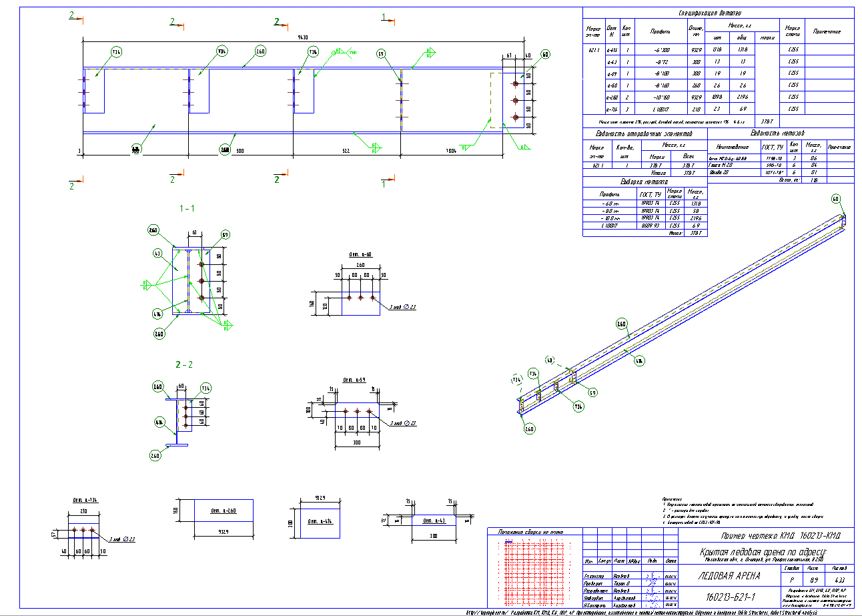Select the "Гл.констр" signature row label
This screenshot has height=616, width=862.
tap(594, 576)
